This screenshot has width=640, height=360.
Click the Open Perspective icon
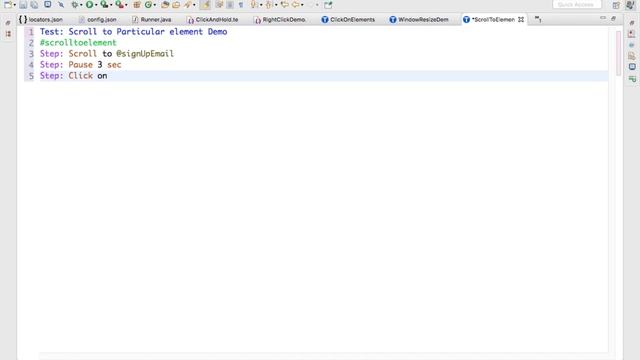pyautogui.click(x=616, y=5)
